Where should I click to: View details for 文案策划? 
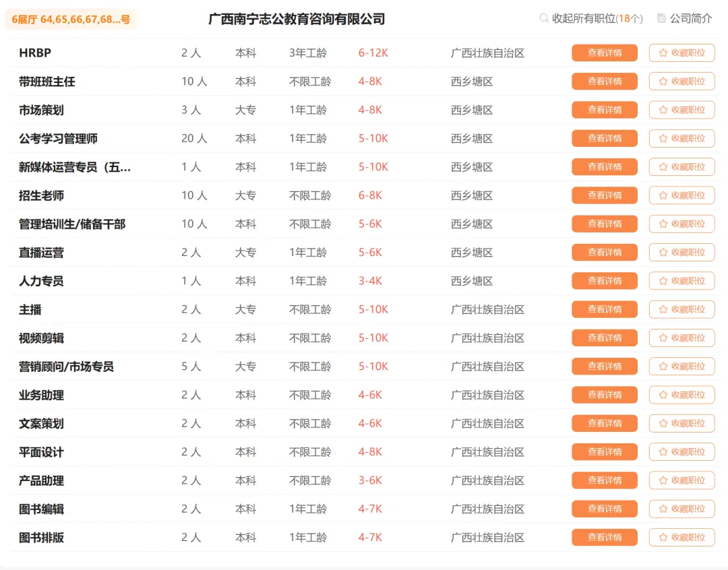(x=605, y=423)
